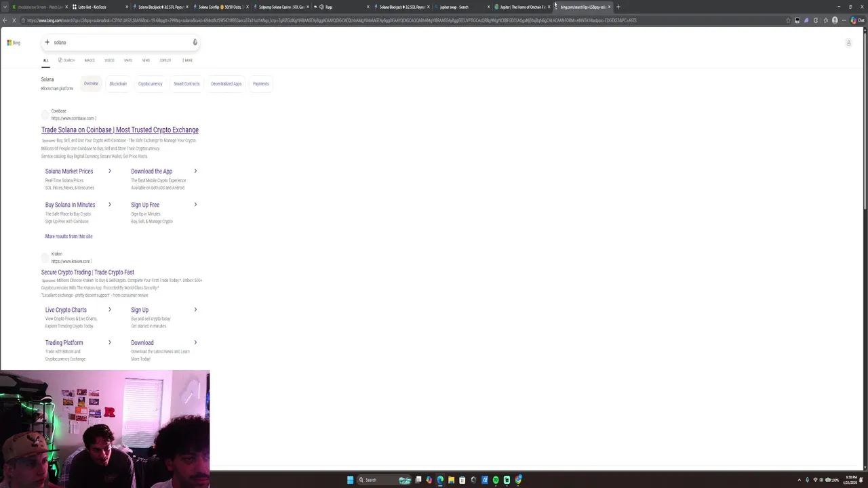Click the browser address bar URL

[332, 20]
